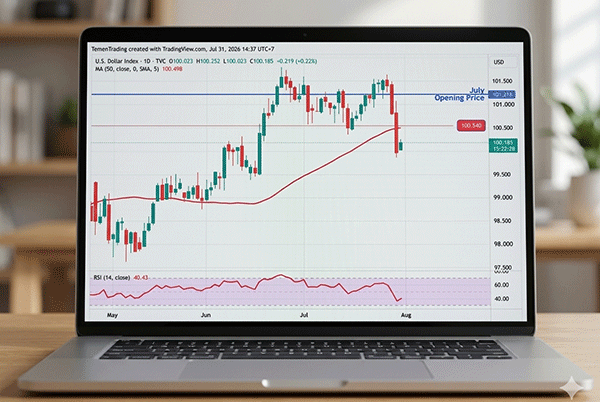Select the Aug label on time axis

point(406,315)
